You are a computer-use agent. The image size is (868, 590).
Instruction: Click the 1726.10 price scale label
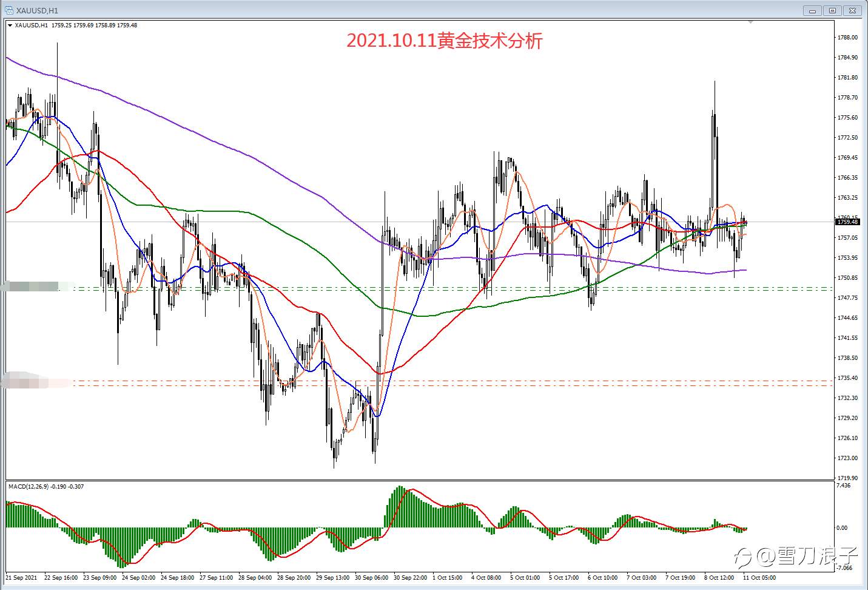(x=847, y=438)
